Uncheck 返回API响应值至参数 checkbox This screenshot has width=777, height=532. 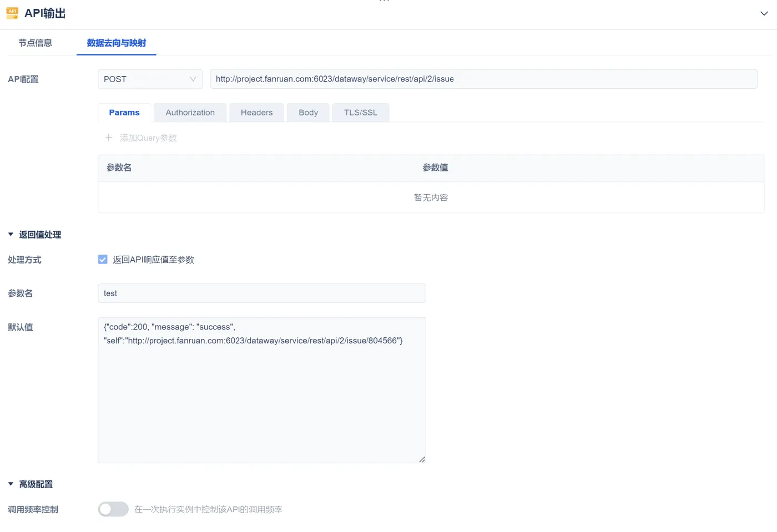pyautogui.click(x=103, y=260)
